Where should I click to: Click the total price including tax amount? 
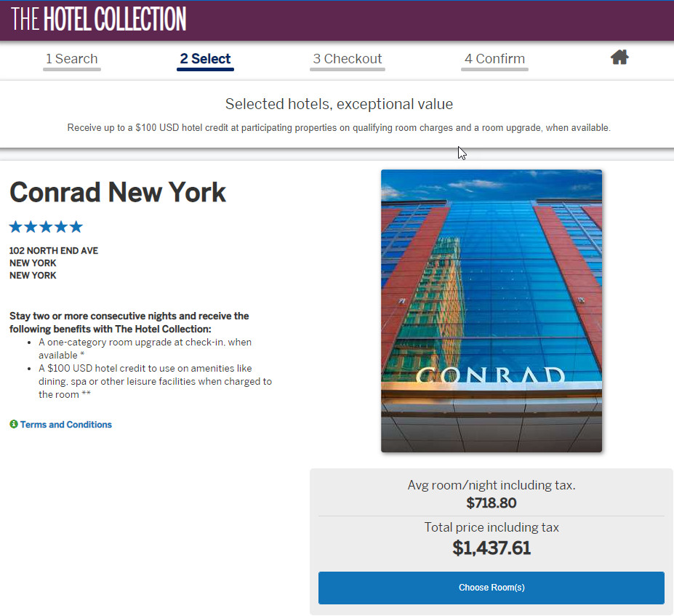click(x=491, y=548)
